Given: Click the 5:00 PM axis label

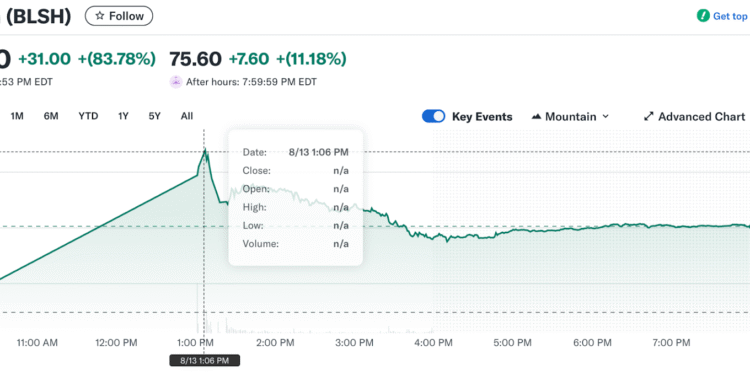Looking at the screenshot, I should 512,342.
